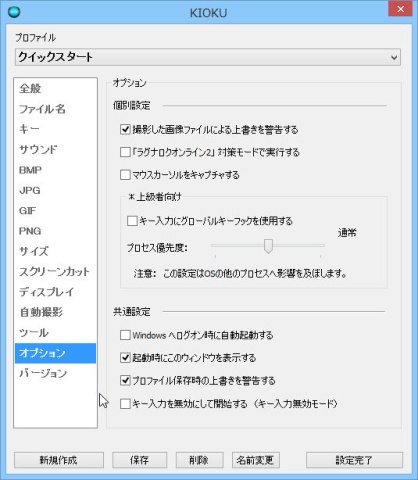418x480 pixels.
Task: Select ファイル名 in the category list
Action: [x=55, y=109]
